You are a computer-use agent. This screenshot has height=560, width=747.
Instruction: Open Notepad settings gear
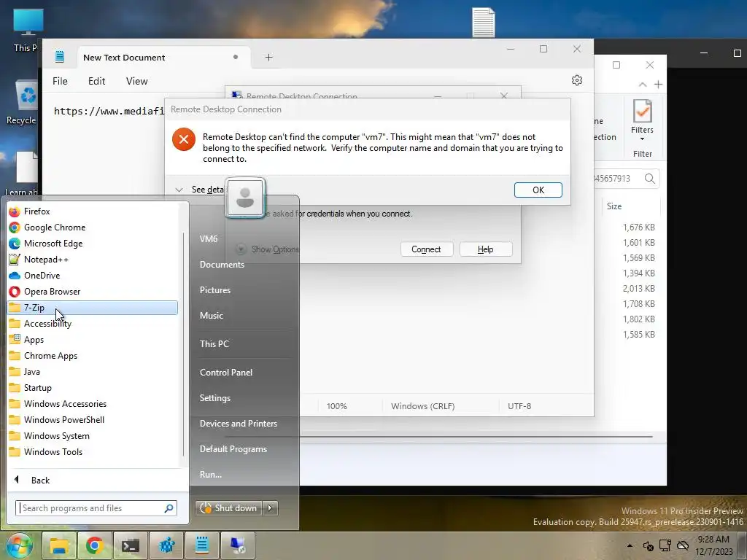point(577,80)
